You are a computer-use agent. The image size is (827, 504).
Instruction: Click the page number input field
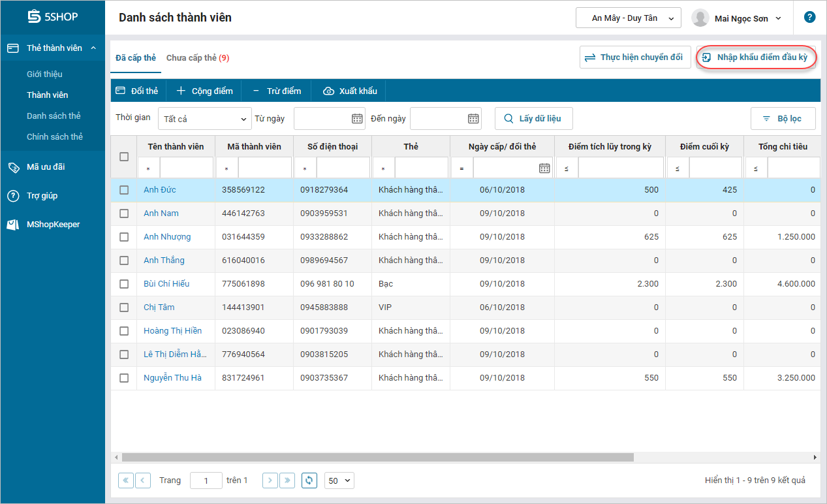coord(206,480)
